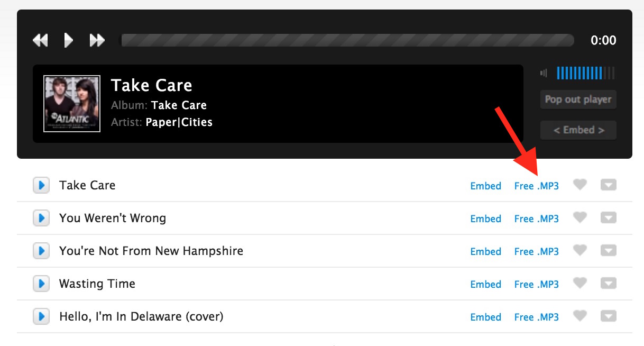Heart the Wasting Time track
The height and width of the screenshot is (346, 644).
tap(580, 283)
